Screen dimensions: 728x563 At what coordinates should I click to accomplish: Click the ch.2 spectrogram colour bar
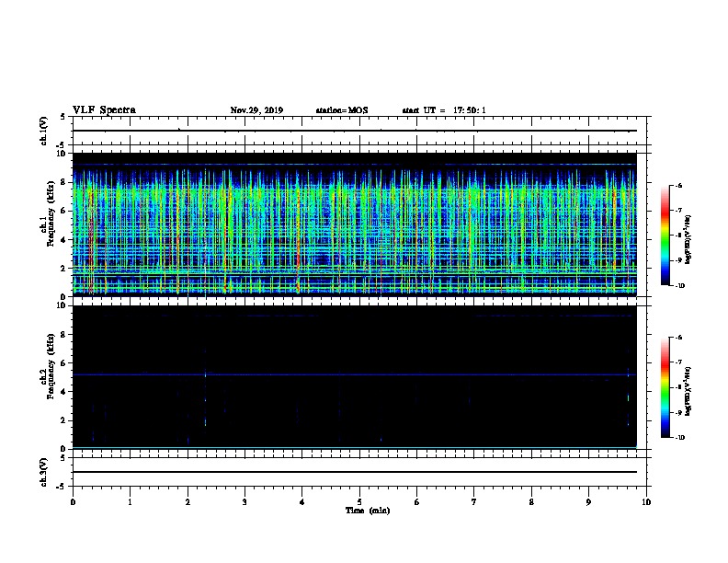coord(665,387)
